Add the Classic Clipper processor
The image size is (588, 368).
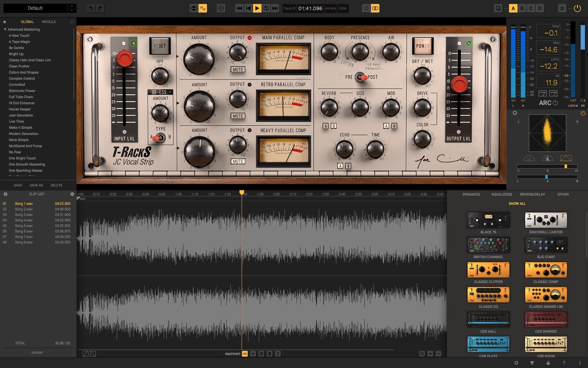(x=488, y=270)
